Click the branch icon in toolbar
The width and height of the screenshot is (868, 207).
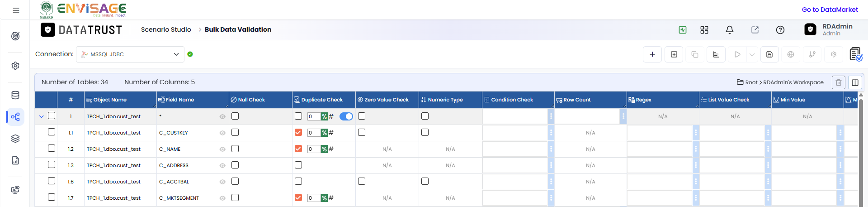(x=812, y=54)
